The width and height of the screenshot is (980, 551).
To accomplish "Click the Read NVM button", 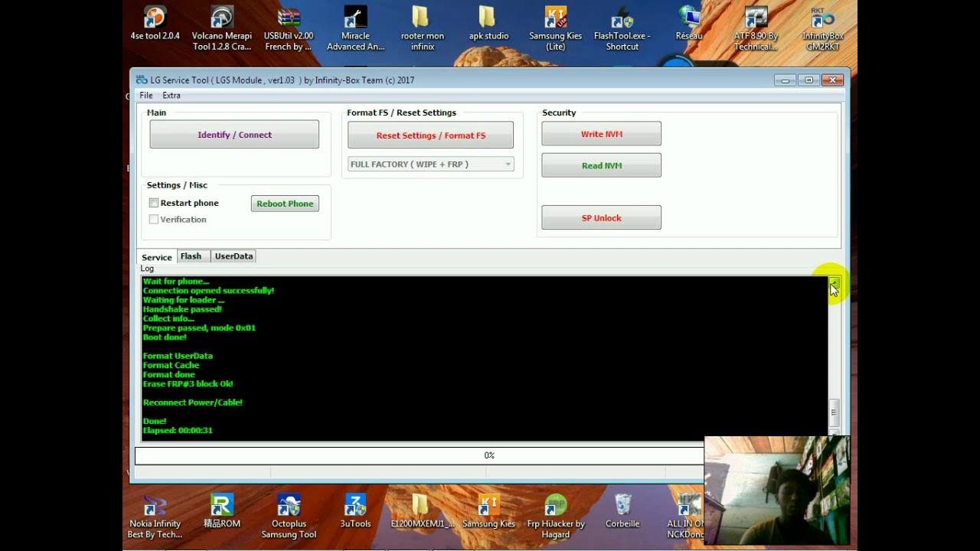I will point(601,165).
